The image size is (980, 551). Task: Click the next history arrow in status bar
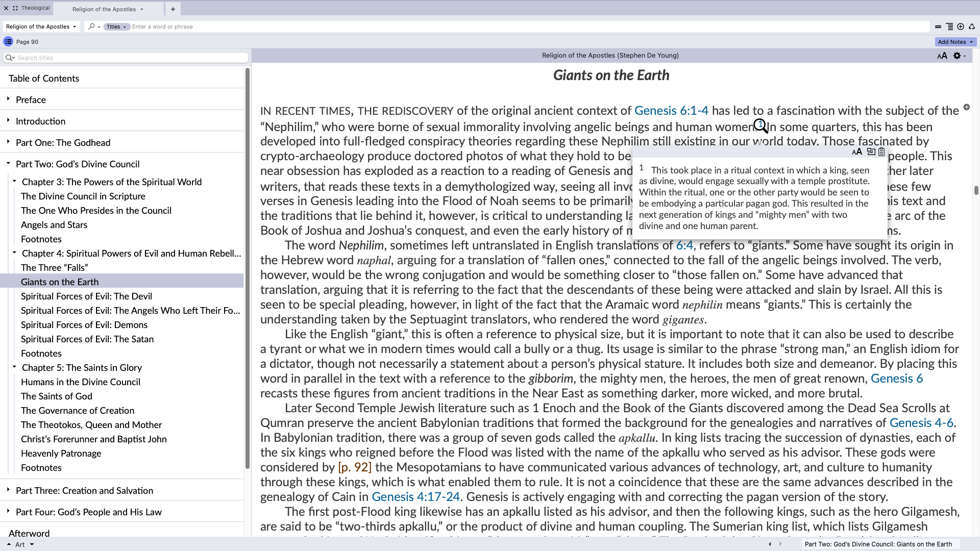pos(780,544)
